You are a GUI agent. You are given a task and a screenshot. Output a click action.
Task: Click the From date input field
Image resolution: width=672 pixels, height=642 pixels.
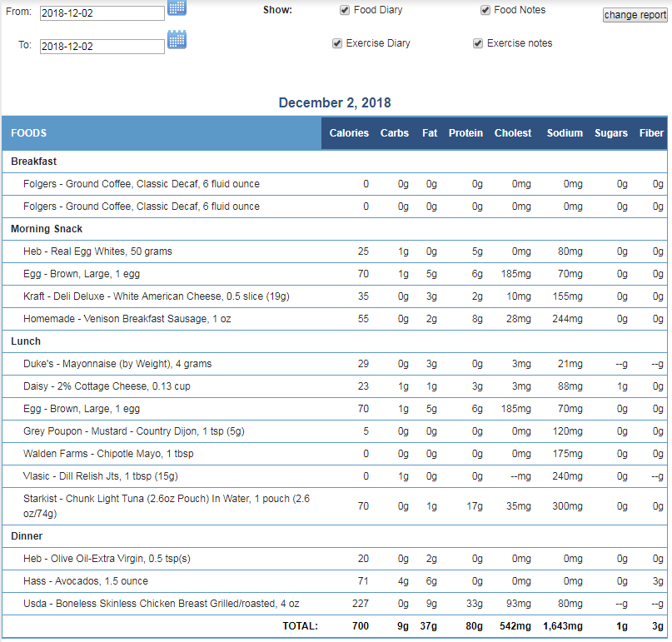click(102, 13)
